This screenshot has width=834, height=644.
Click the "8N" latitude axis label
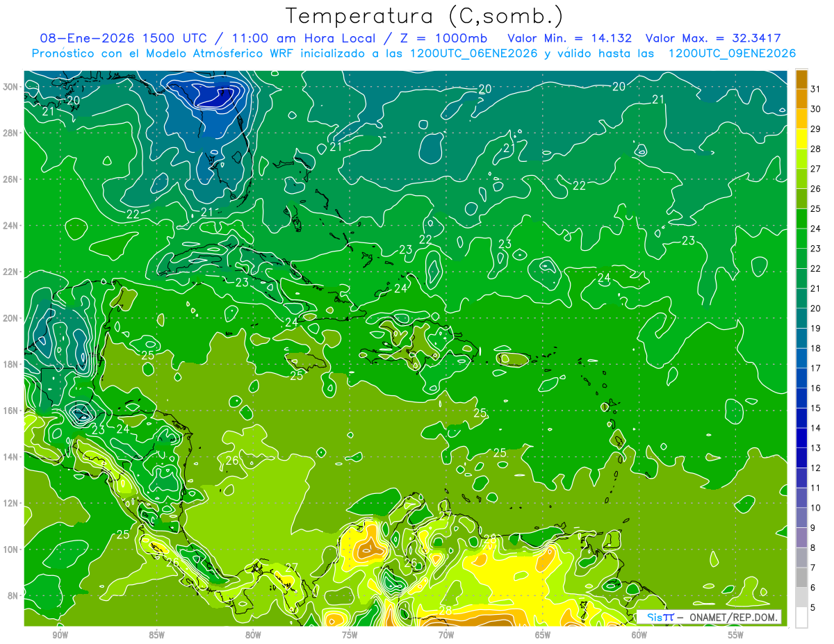(x=13, y=595)
